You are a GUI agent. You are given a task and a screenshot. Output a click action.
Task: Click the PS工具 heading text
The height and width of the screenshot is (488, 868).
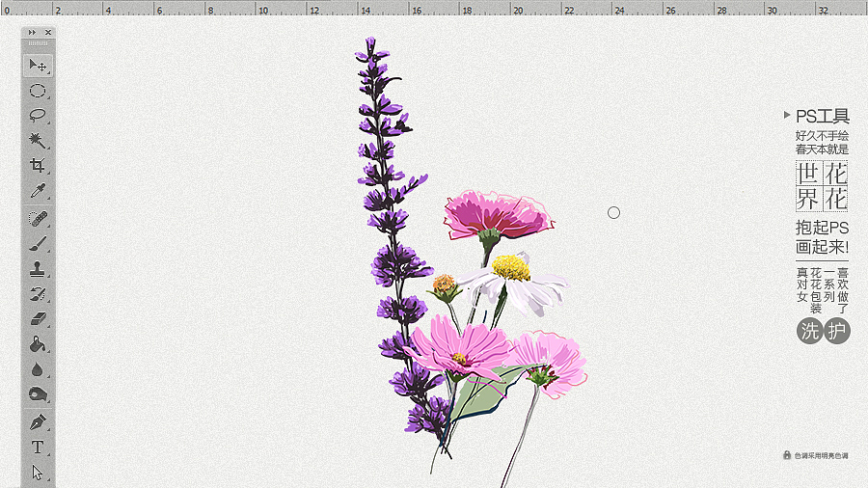(822, 116)
